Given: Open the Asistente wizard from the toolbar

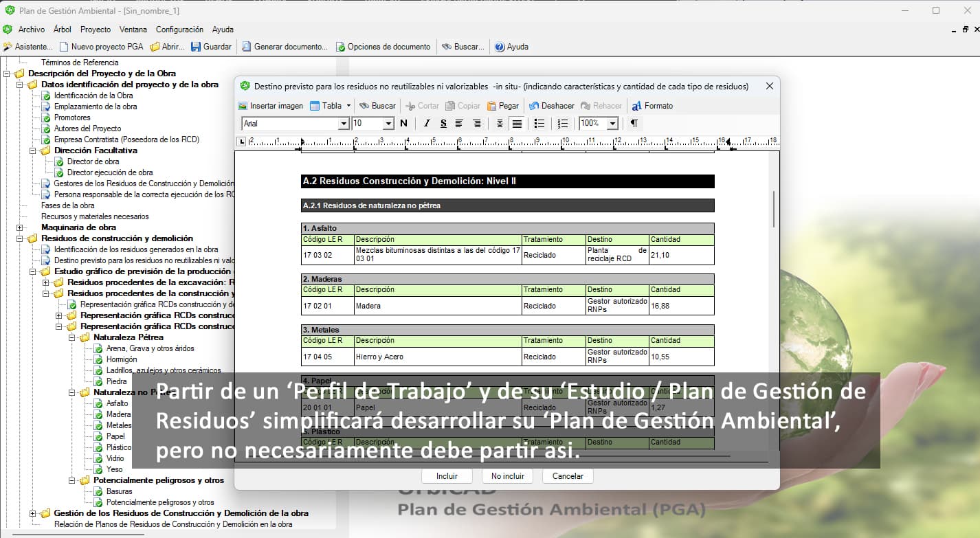Looking at the screenshot, I should (27, 47).
